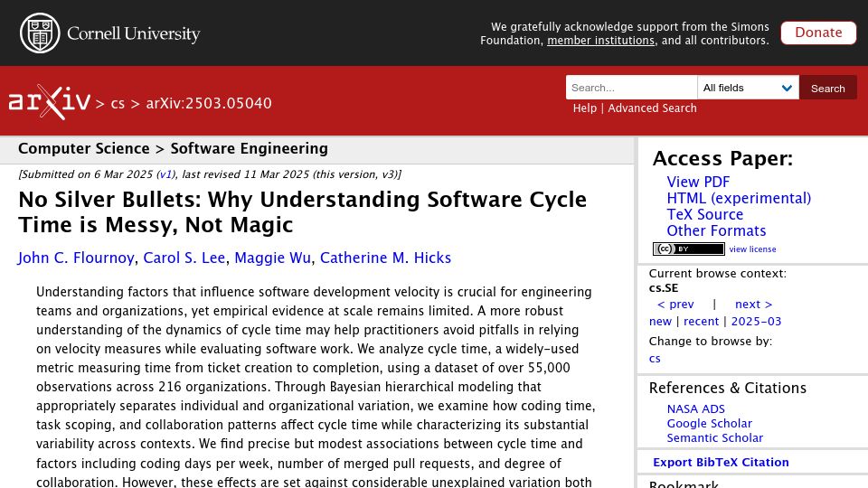Go to the previous paper with < prev
Viewport: 868px width, 488px height.
click(x=675, y=305)
